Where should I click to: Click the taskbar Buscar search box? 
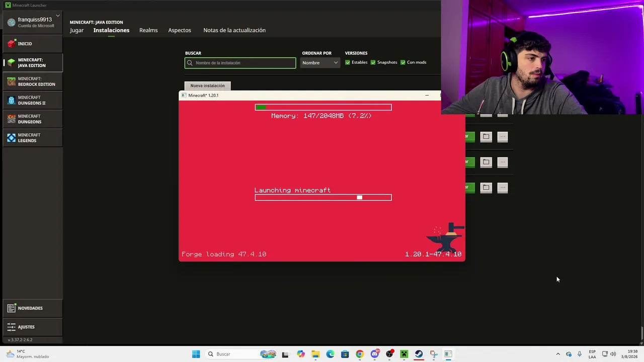click(x=242, y=354)
